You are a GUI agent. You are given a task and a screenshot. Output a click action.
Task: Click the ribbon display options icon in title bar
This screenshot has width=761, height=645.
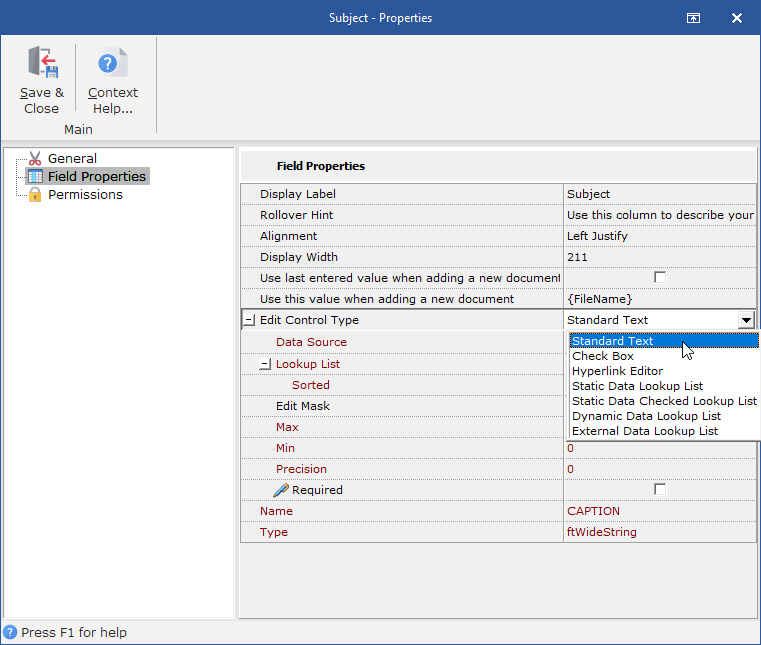tap(693, 18)
